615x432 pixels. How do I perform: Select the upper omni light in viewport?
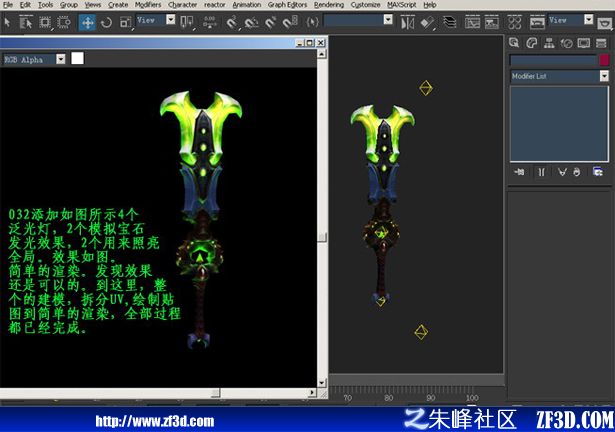point(426,88)
